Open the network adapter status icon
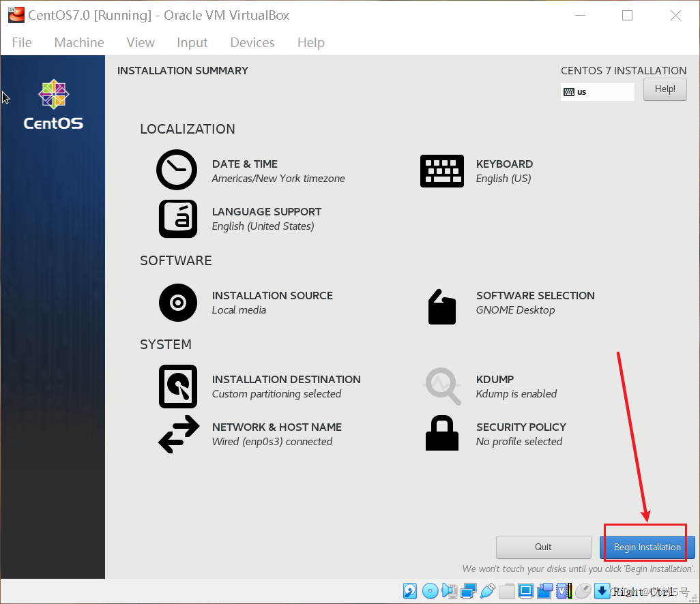Screen dimensions: 700x604 [x=469, y=590]
